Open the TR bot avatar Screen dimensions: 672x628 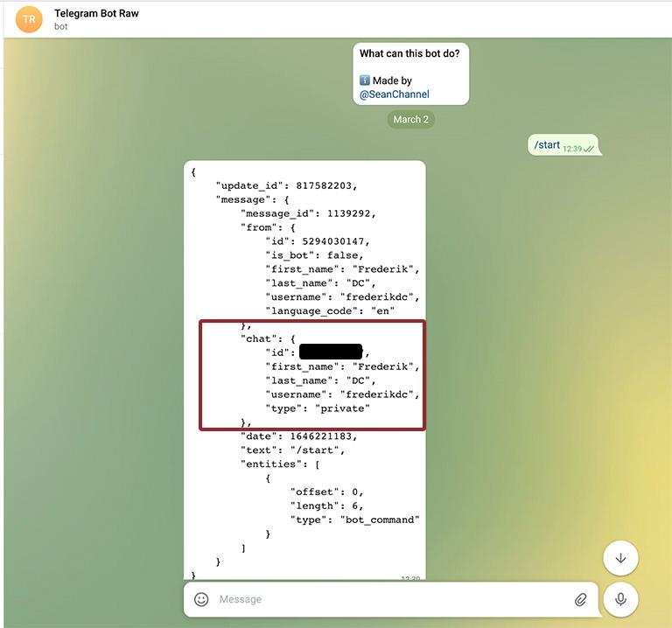click(x=29, y=19)
